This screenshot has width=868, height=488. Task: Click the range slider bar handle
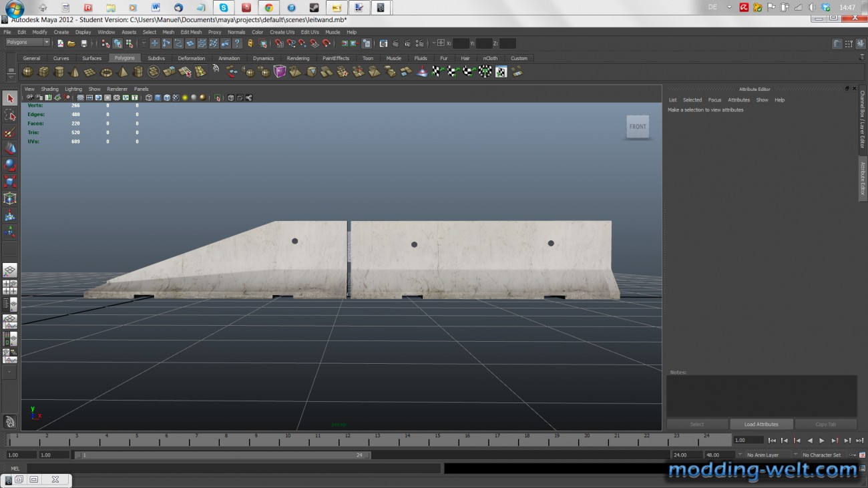point(224,455)
